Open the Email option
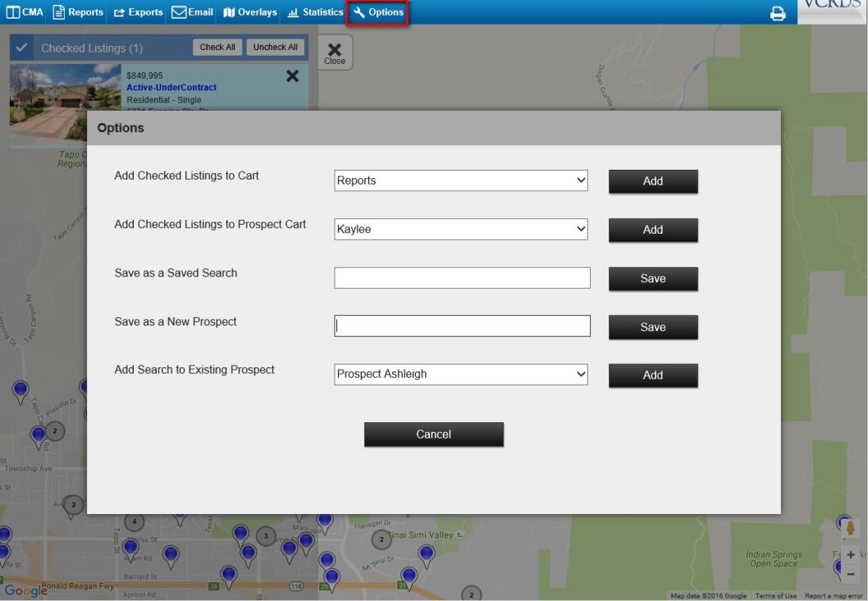 pyautogui.click(x=192, y=11)
